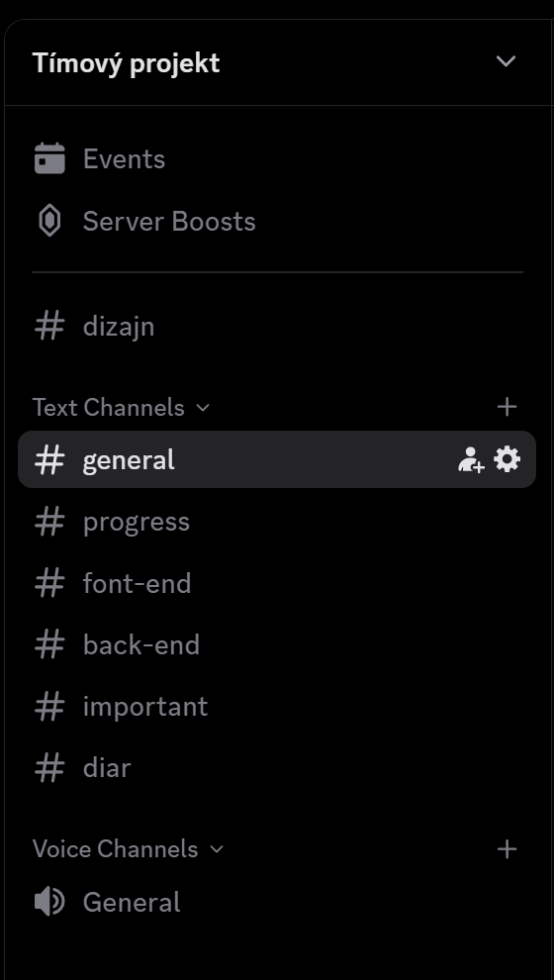Collapse the Text Channels category

121,408
